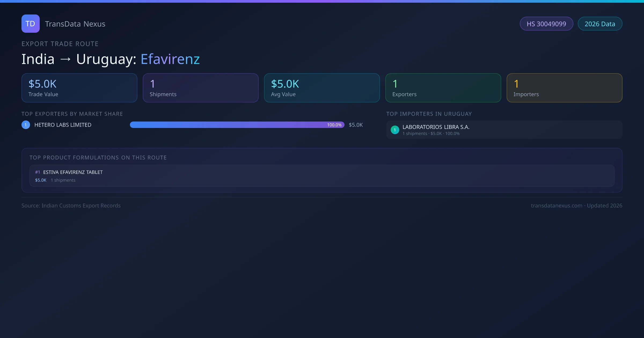Image resolution: width=644 pixels, height=338 pixels.
Task: Click transdatanexus.com footer link
Action: pyautogui.click(x=556, y=205)
